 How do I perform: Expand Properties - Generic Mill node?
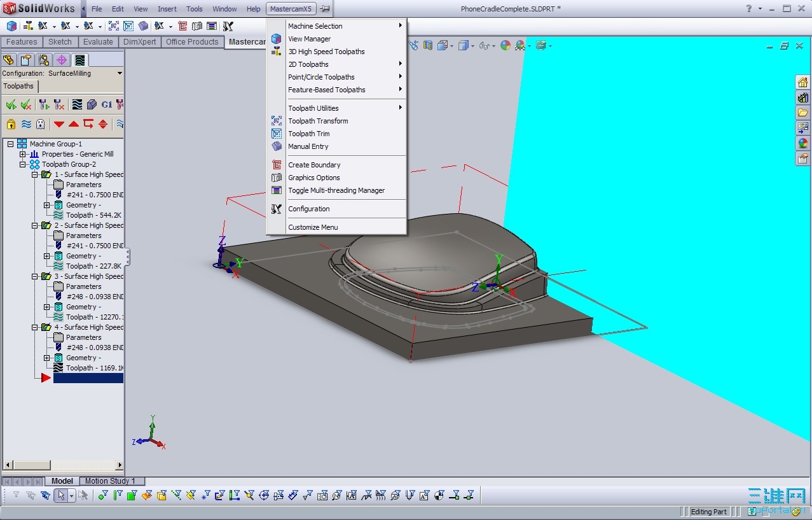[x=23, y=154]
